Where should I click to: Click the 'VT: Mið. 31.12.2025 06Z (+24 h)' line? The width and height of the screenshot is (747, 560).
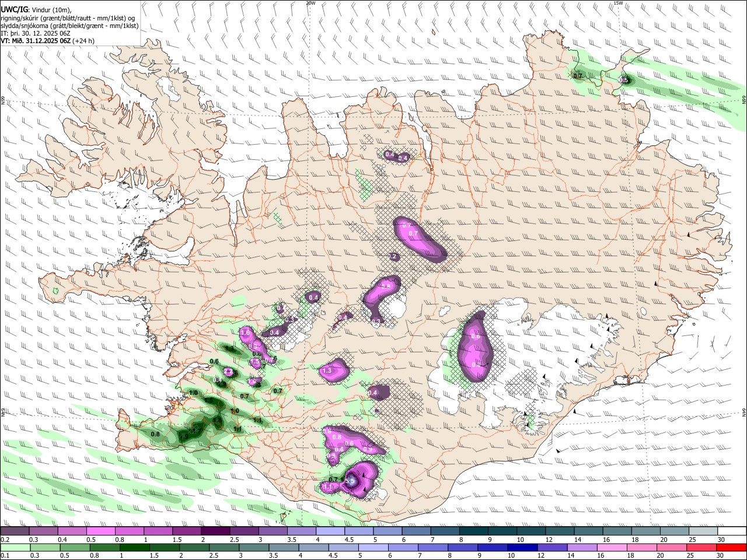(x=48, y=41)
